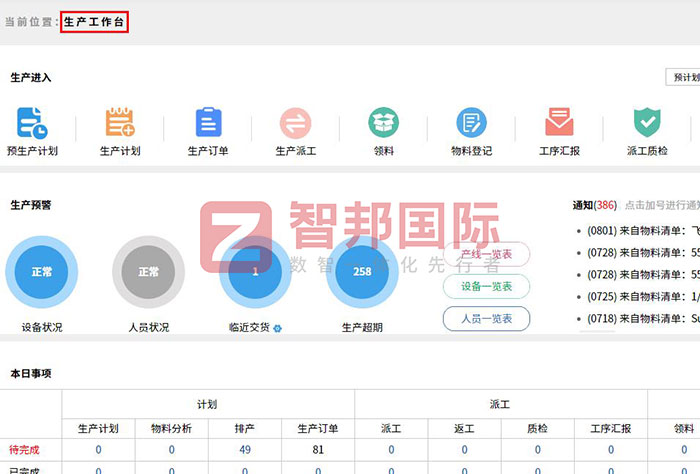700x474 pixels.
Task: Click the gray 人员状况 status circle
Action: [148, 272]
